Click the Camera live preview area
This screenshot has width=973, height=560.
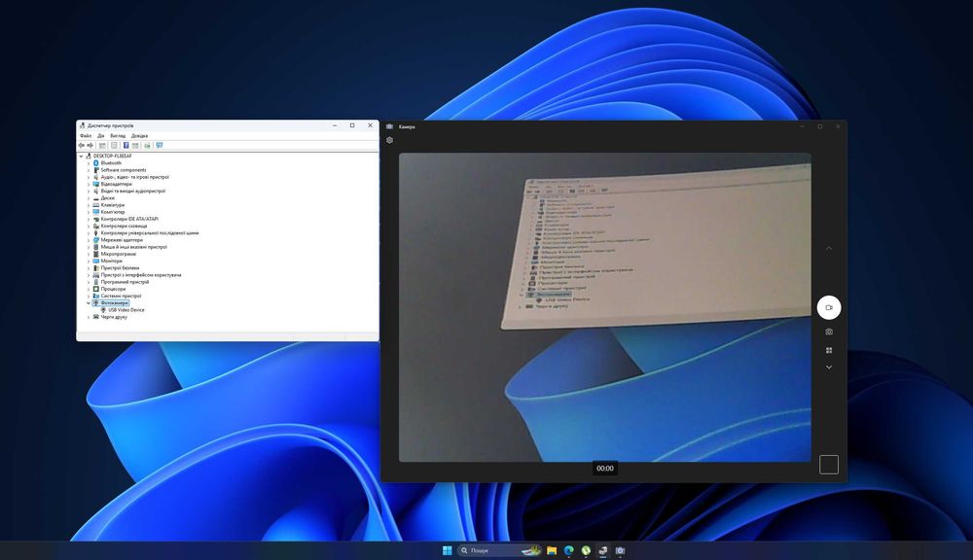tap(605, 307)
